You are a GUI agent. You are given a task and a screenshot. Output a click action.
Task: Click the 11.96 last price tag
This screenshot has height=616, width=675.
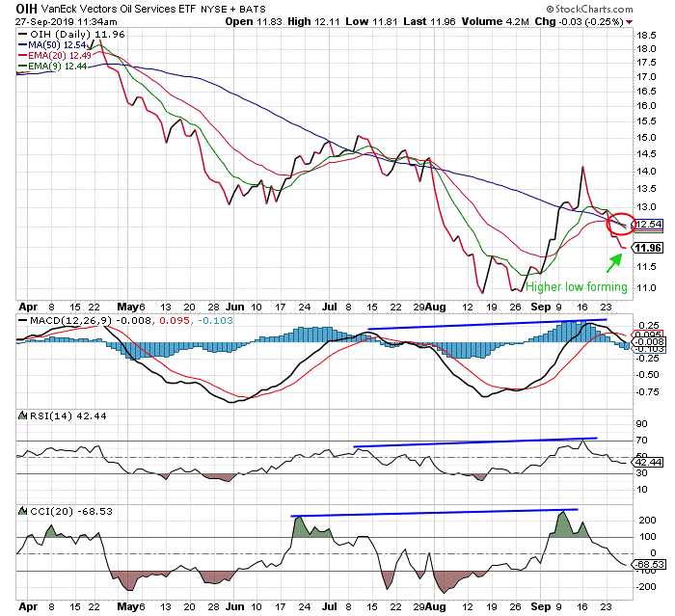(x=648, y=248)
